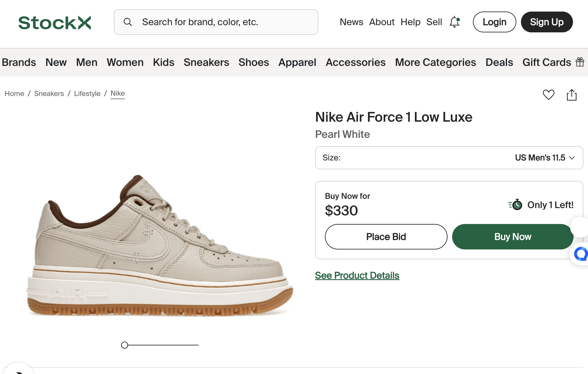This screenshot has width=588, height=374.
Task: Go to Deals
Action: (499, 62)
